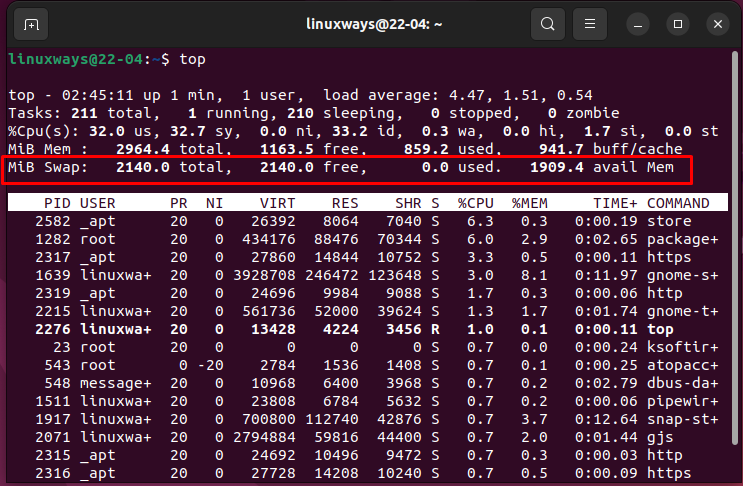The image size is (743, 486).
Task: Open the terminal search
Action: point(548,24)
